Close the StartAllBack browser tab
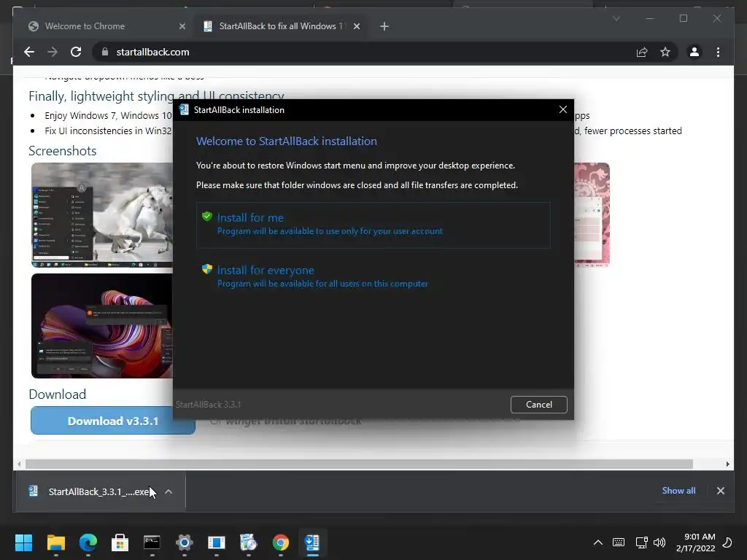The width and height of the screenshot is (747, 560). [x=356, y=26]
